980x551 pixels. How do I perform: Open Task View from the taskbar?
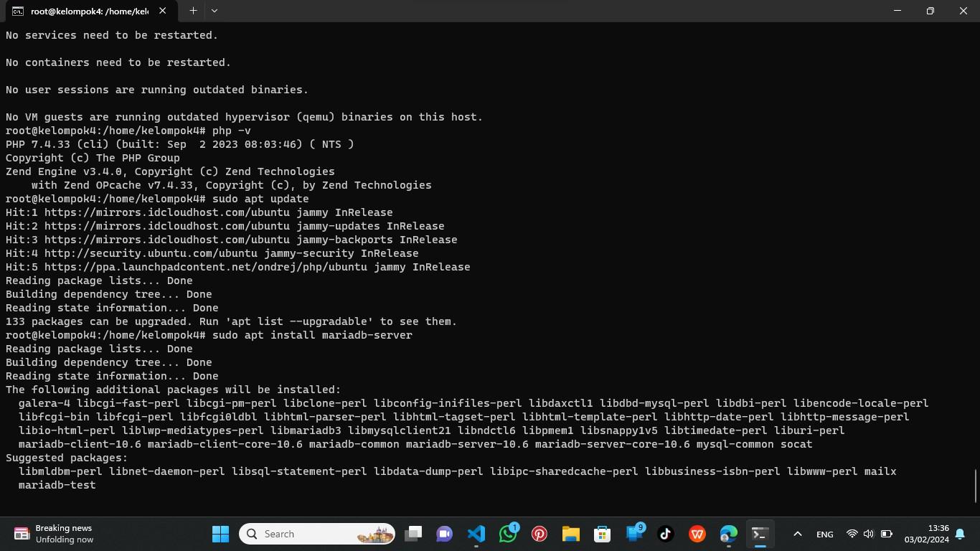(x=413, y=534)
